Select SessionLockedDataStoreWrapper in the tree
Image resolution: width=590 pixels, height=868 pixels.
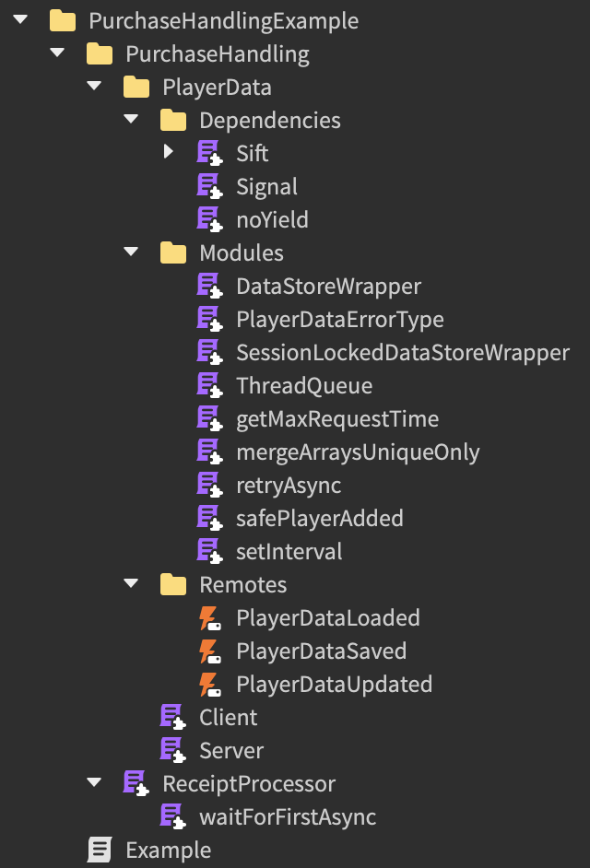coord(402,353)
